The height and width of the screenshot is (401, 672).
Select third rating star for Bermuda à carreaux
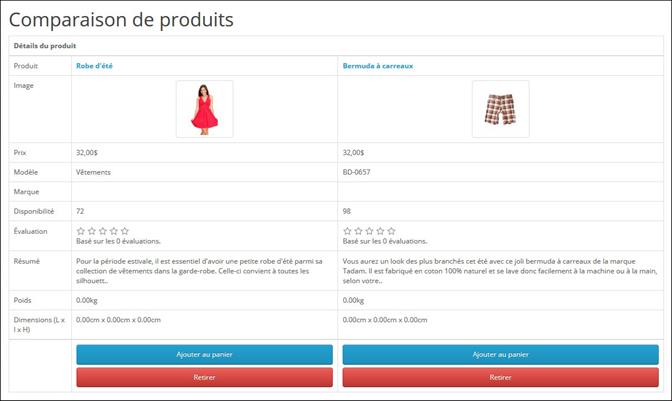[x=369, y=231]
